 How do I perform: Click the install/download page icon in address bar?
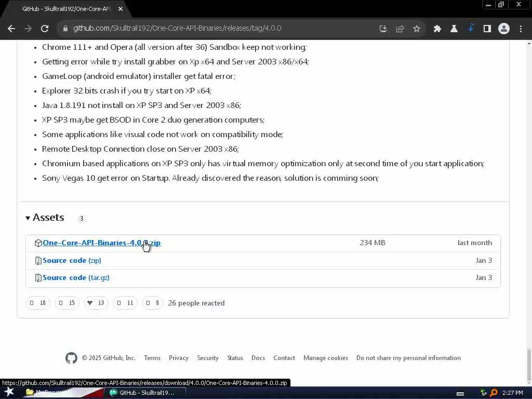pos(383,29)
